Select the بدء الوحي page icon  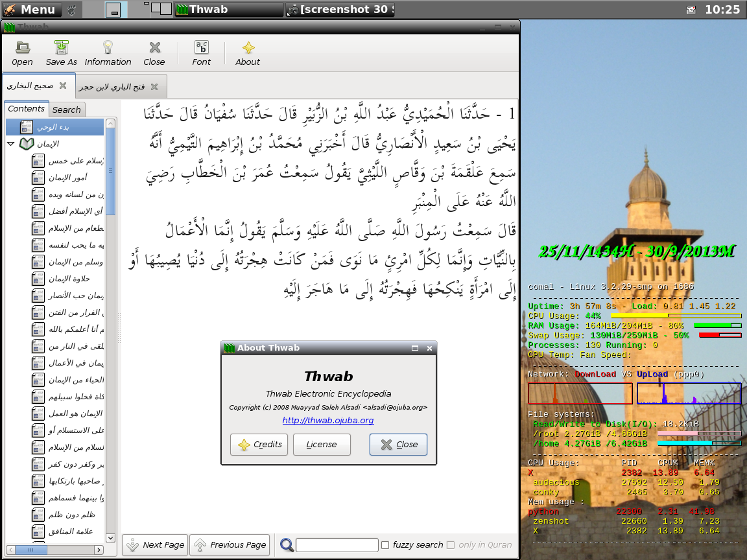tap(26, 127)
